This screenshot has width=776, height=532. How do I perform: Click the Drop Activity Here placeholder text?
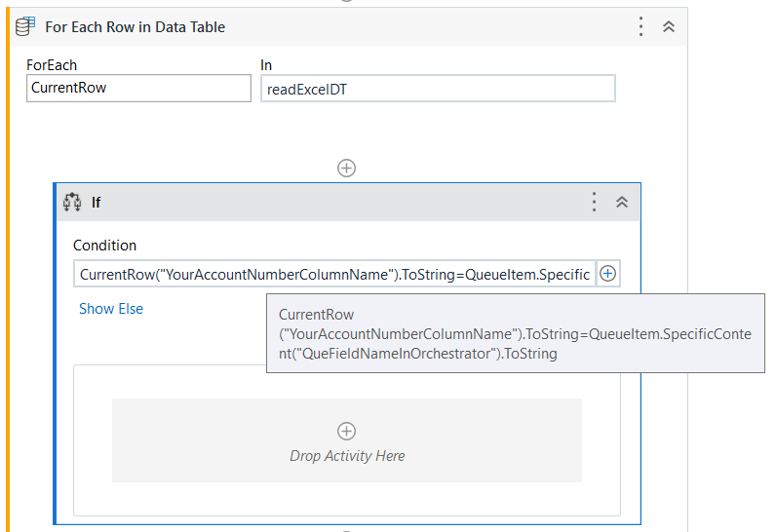pyautogui.click(x=347, y=456)
